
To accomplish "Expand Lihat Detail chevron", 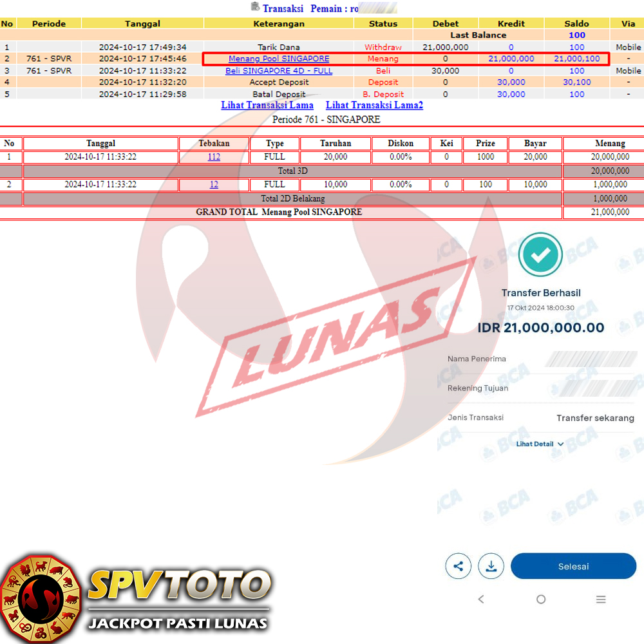I will pyautogui.click(x=560, y=444).
